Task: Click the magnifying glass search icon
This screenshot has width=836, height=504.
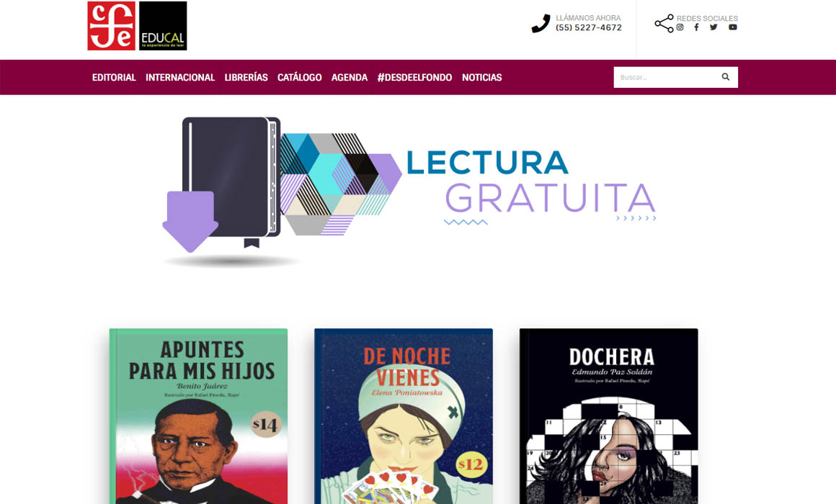Action: [x=726, y=77]
